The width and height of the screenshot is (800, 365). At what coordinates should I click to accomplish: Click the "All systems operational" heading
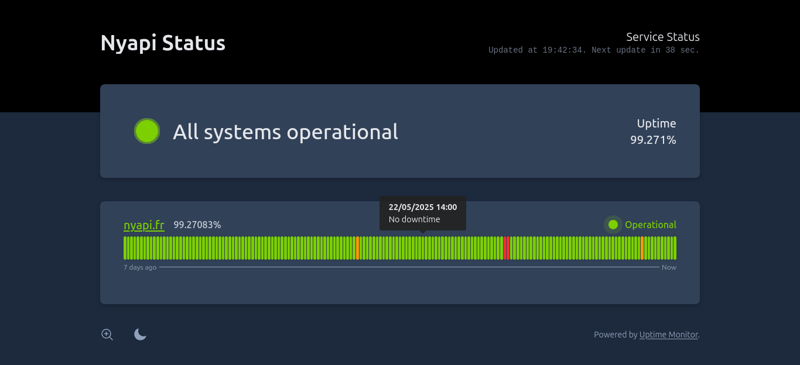[285, 132]
